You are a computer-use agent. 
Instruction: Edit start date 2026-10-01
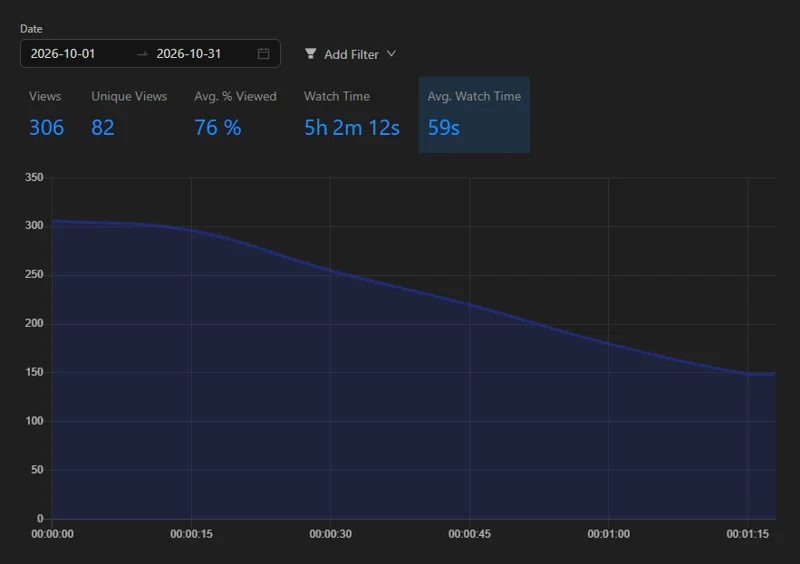[63, 54]
